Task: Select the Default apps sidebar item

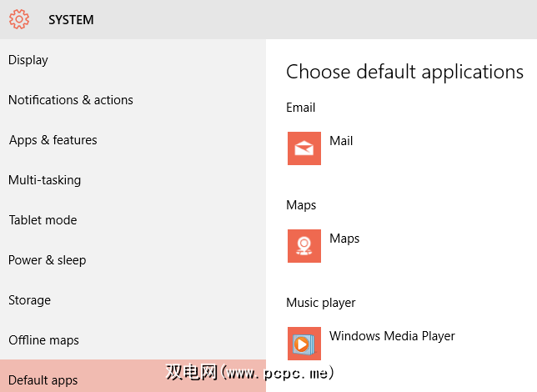Action: tap(43, 380)
